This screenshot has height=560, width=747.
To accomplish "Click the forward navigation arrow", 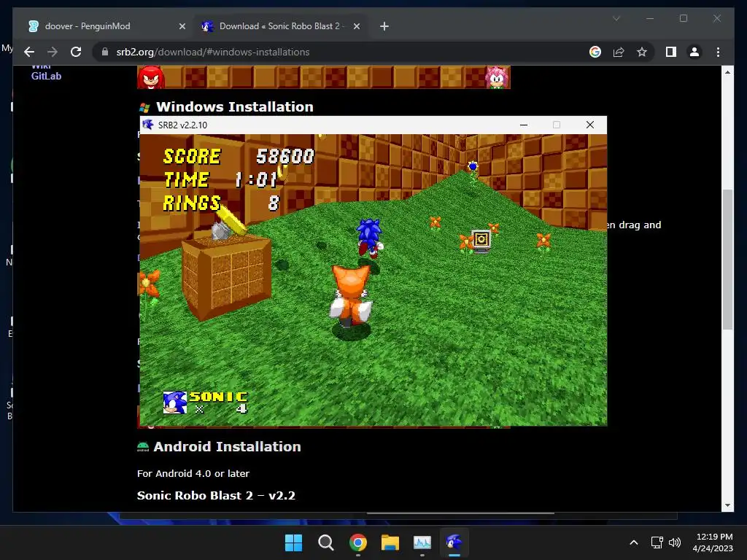I will coord(53,52).
